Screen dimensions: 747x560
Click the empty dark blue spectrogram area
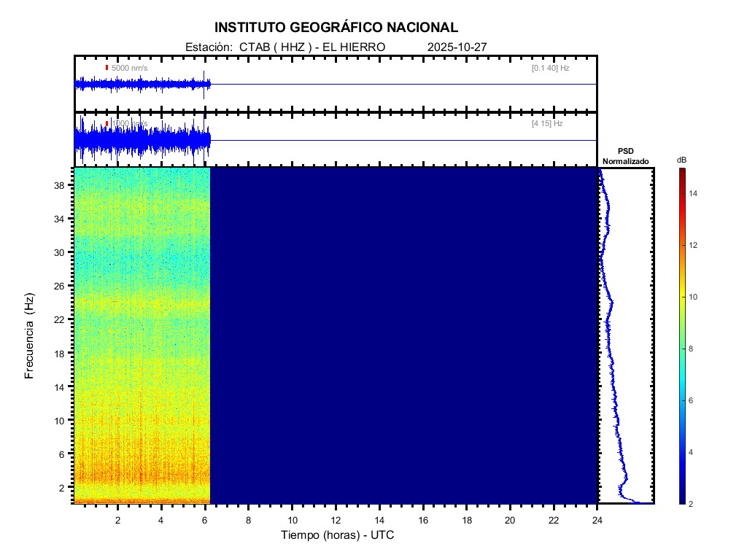[x=401, y=335]
